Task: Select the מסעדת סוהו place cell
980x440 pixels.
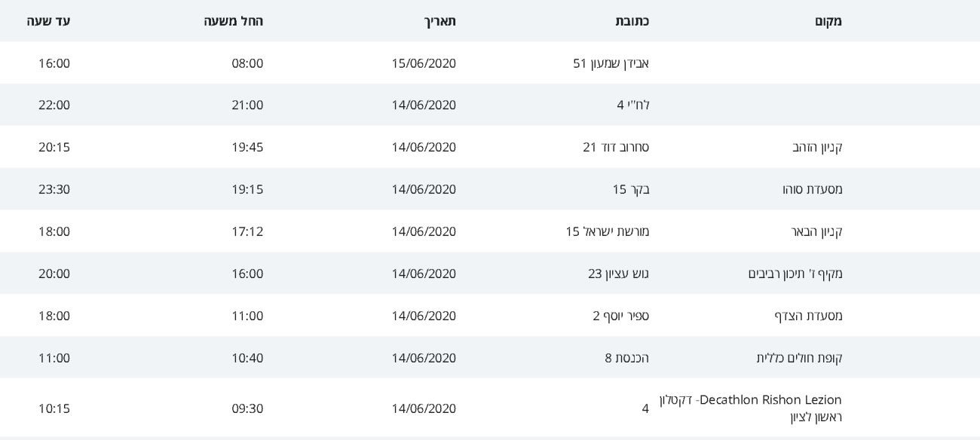Action: click(812, 190)
